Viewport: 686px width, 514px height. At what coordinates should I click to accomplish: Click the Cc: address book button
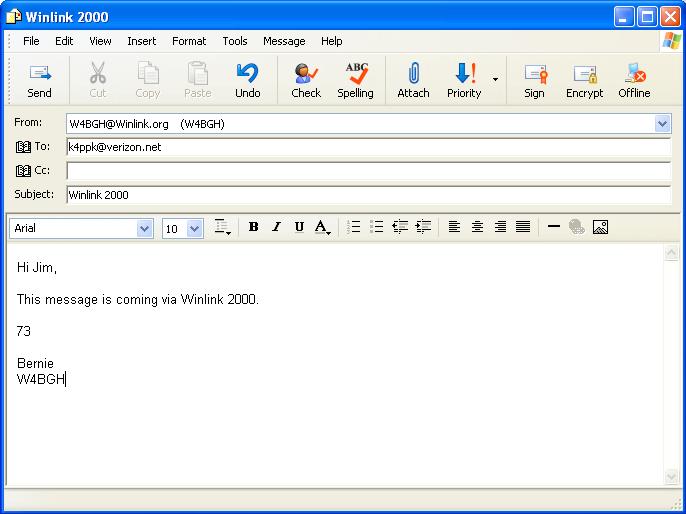(x=32, y=170)
